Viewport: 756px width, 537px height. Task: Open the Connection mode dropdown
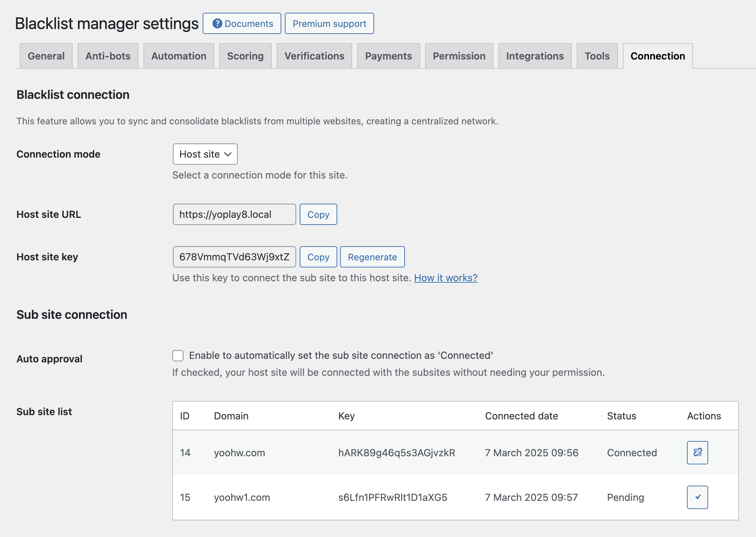pyautogui.click(x=205, y=154)
